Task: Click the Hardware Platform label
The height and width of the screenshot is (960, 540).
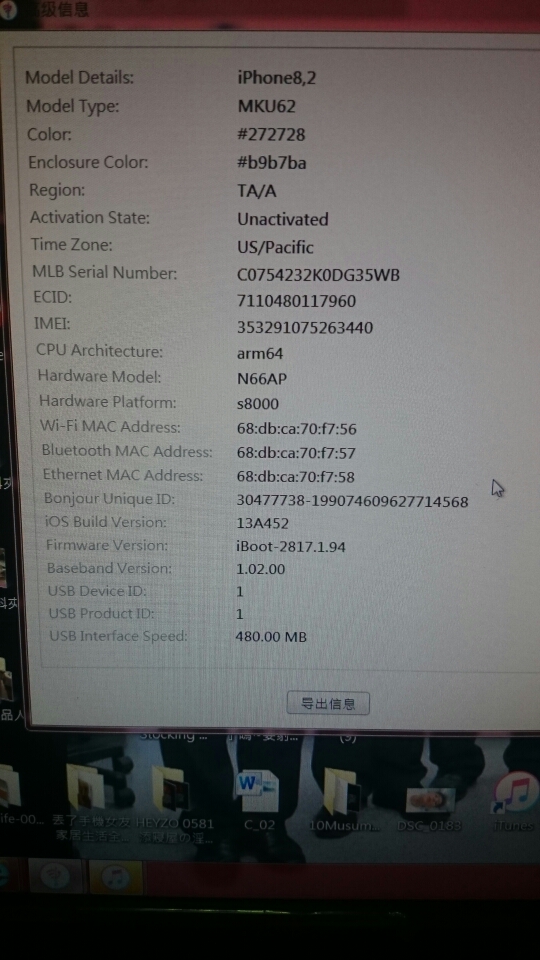Action: pos(108,402)
